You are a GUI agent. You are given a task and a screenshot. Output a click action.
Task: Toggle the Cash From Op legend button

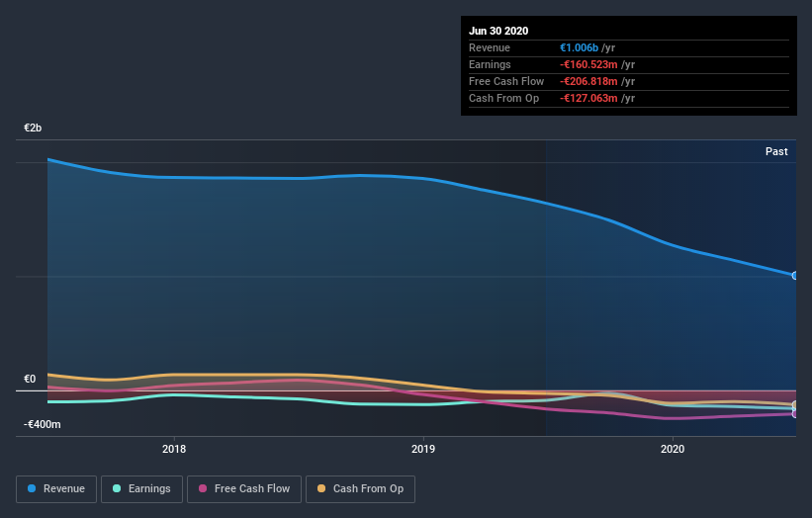(360, 489)
